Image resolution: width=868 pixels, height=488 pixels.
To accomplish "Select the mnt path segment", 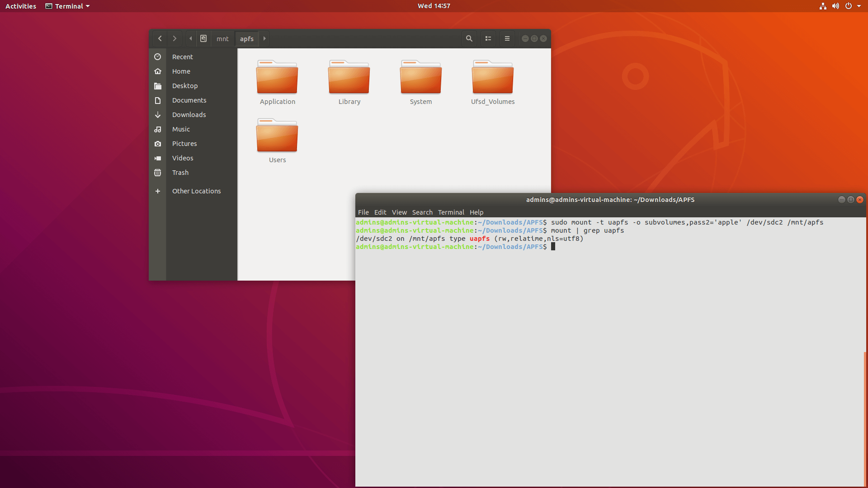I will (222, 39).
